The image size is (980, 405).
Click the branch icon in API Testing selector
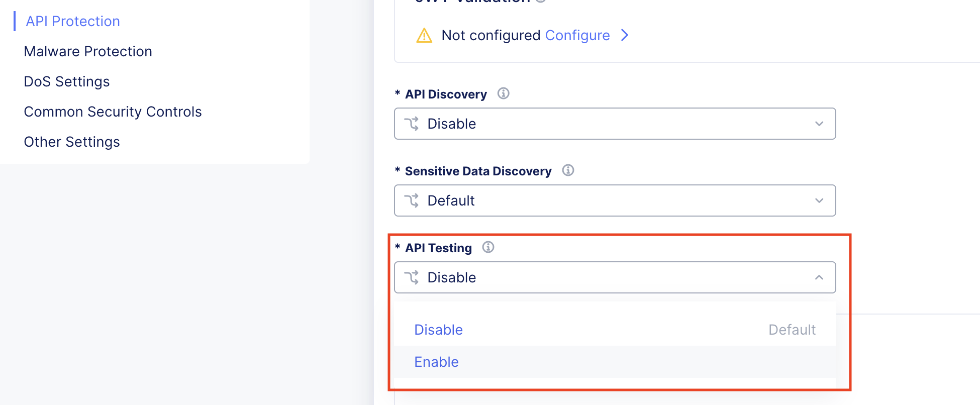(412, 277)
